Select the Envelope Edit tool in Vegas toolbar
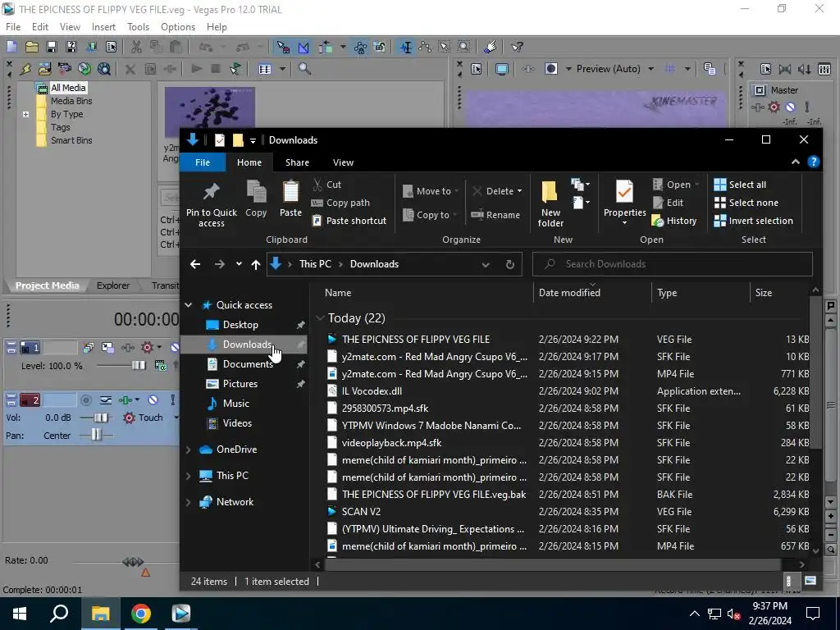840x630 pixels. click(426, 47)
